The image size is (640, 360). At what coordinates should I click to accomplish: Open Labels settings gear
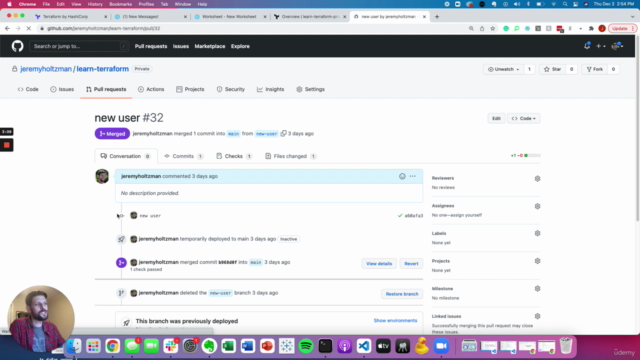tap(538, 233)
